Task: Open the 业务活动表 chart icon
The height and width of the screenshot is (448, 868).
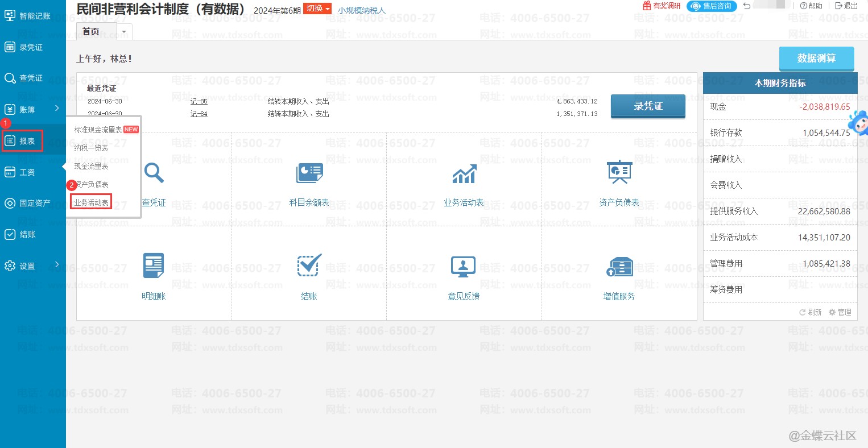Action: [x=464, y=173]
